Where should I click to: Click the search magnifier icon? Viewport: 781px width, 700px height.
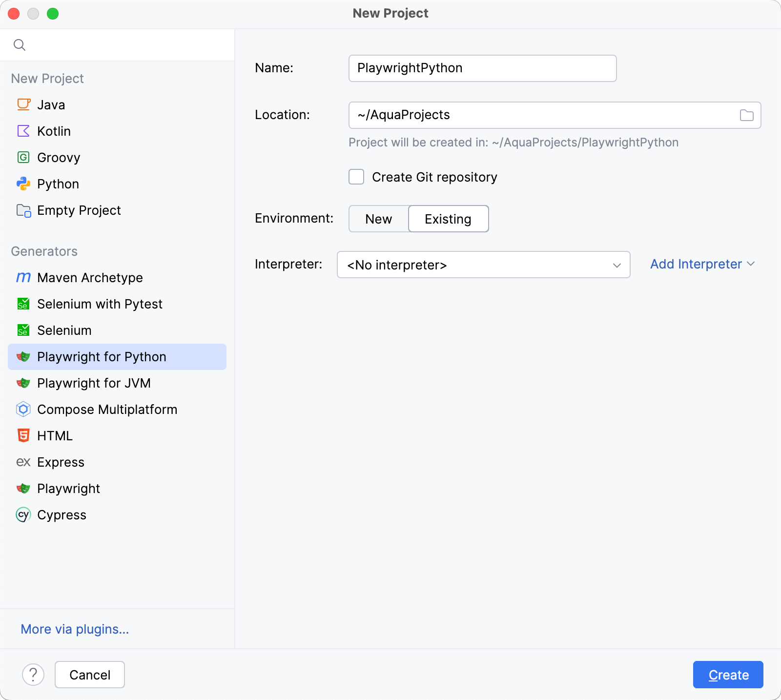point(20,45)
